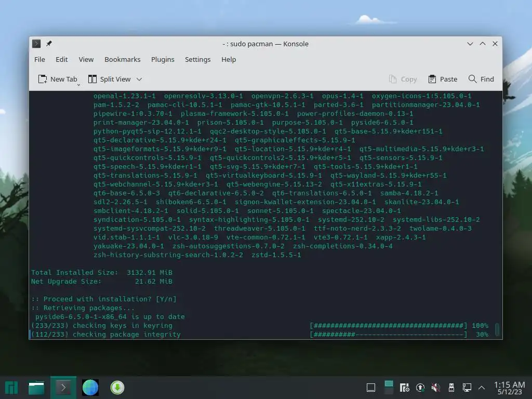Click the 'spectacle-23.04.0-1' package name
The image size is (532, 399).
tap(362, 211)
